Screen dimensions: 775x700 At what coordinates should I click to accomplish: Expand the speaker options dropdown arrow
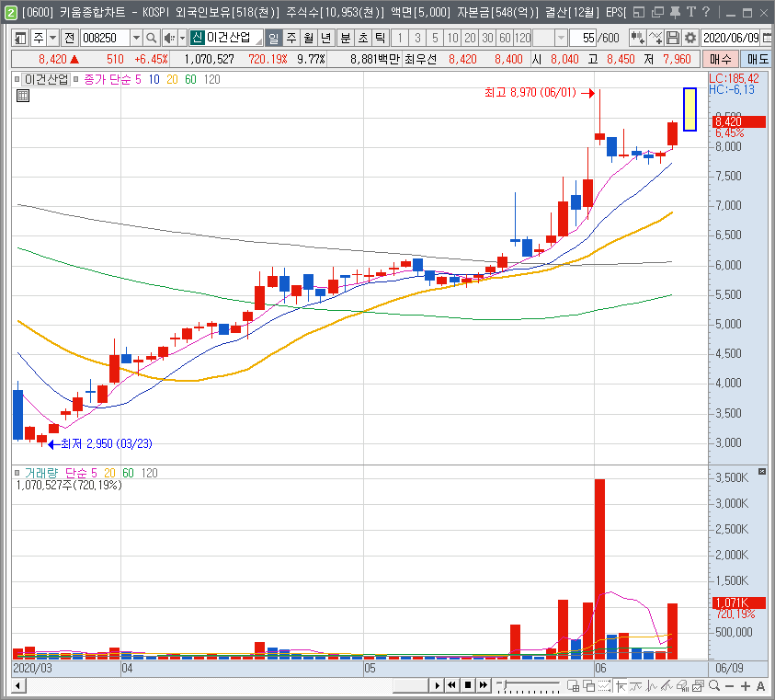click(x=182, y=38)
